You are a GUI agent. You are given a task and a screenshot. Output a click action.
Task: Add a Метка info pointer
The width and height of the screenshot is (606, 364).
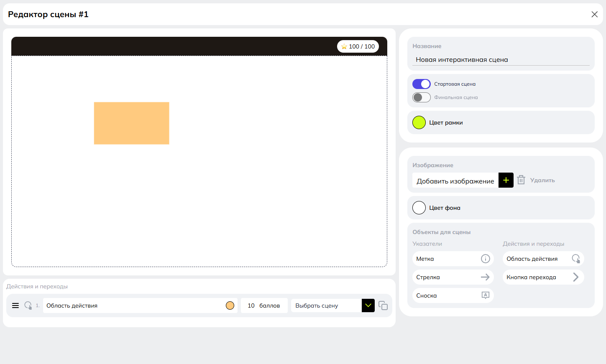(x=453, y=259)
